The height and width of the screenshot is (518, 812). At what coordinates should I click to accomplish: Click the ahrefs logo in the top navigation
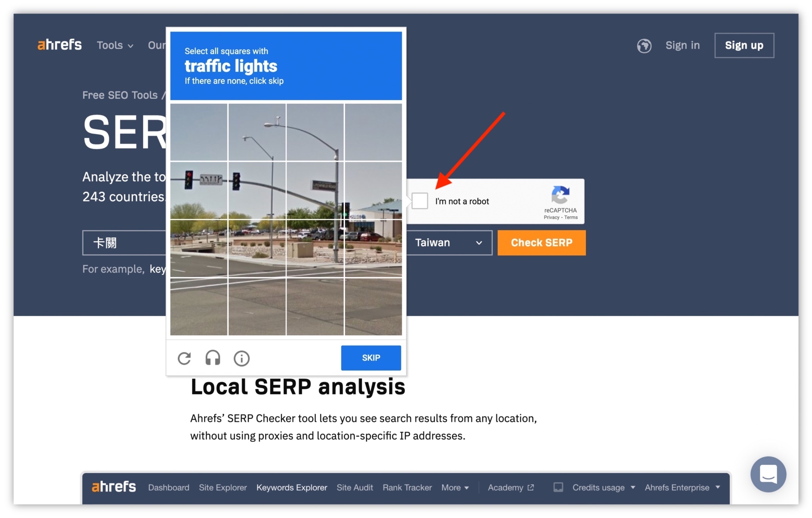60,45
